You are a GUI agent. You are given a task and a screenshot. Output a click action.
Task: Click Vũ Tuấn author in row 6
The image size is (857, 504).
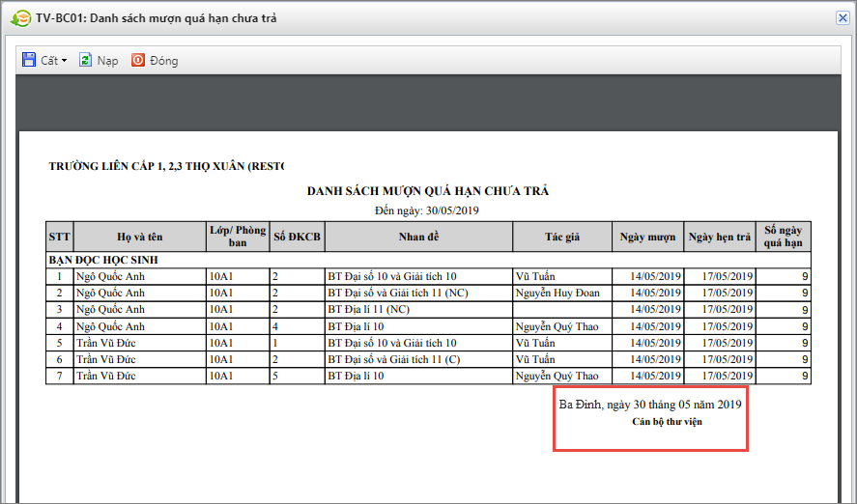click(535, 359)
